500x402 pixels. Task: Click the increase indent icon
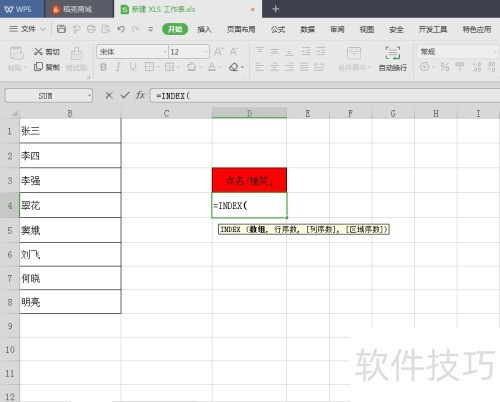click(321, 51)
